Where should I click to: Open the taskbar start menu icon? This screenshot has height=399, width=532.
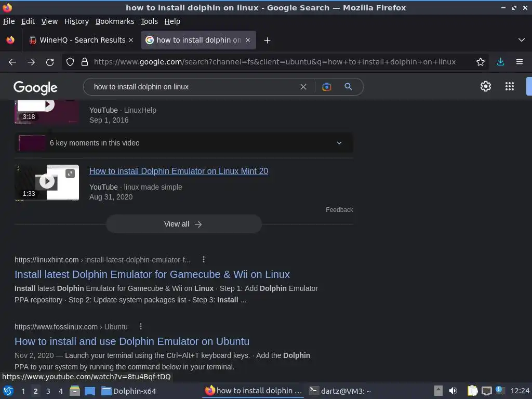point(8,391)
